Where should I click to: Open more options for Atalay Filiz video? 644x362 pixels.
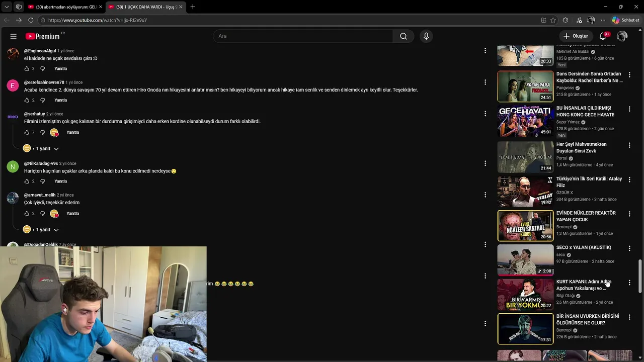(629, 179)
